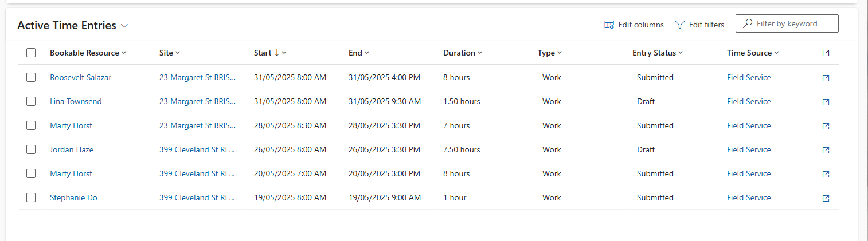Open the Field Service link in Stephanie Do row
The width and height of the screenshot is (868, 241).
pyautogui.click(x=749, y=197)
